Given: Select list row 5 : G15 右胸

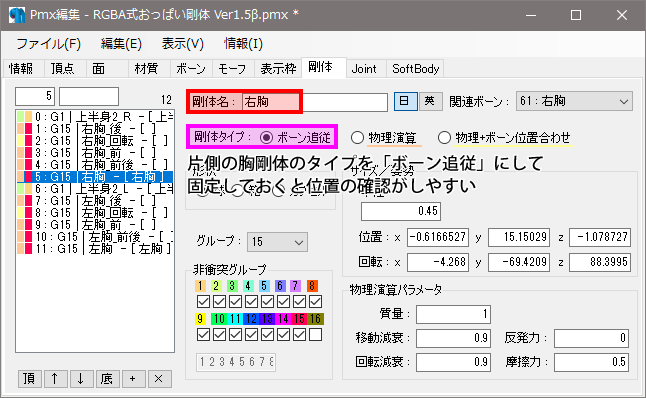Looking at the screenshot, I should (95, 177).
